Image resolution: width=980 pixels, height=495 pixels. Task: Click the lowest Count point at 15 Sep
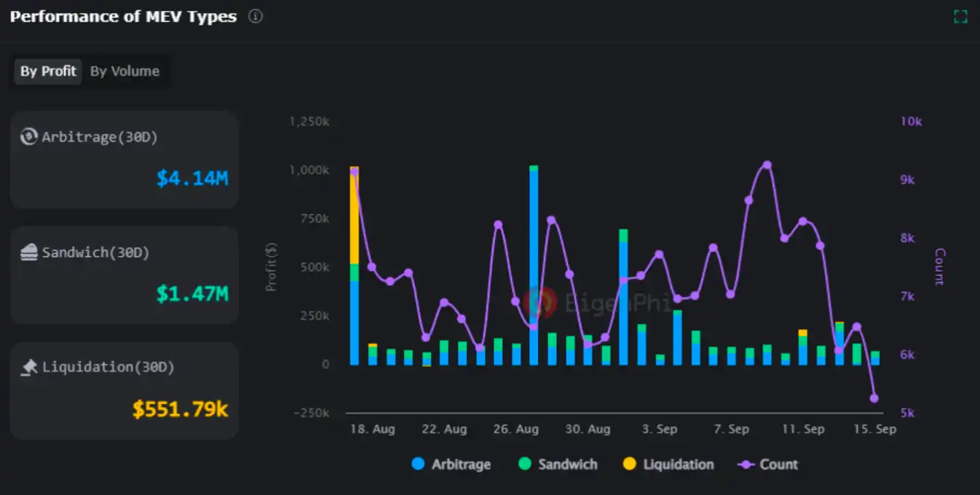coord(874,398)
